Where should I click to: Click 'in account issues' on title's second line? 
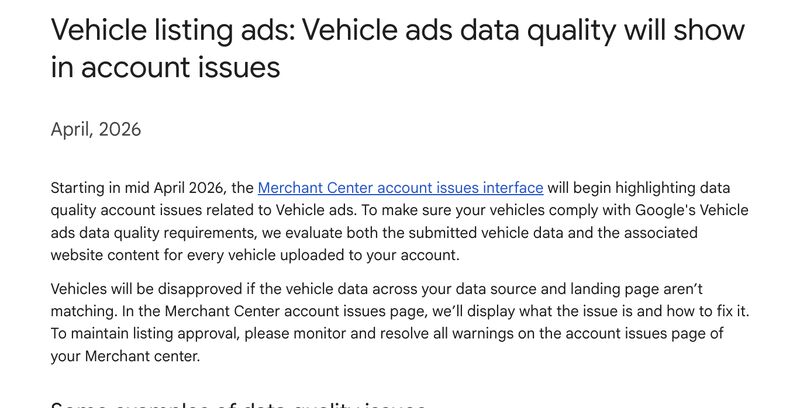[x=165, y=67]
